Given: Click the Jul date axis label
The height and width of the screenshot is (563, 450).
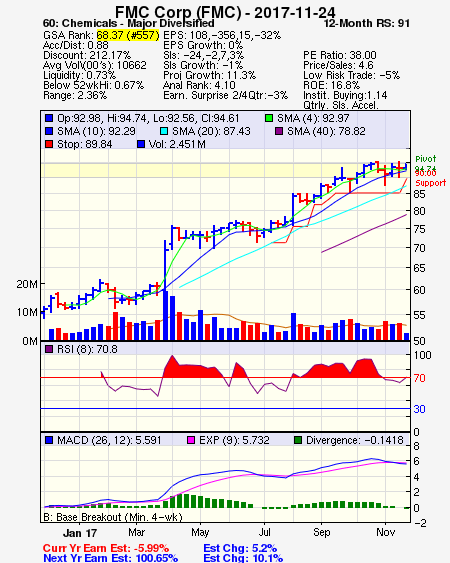Looking at the screenshot, I should coord(264,532).
